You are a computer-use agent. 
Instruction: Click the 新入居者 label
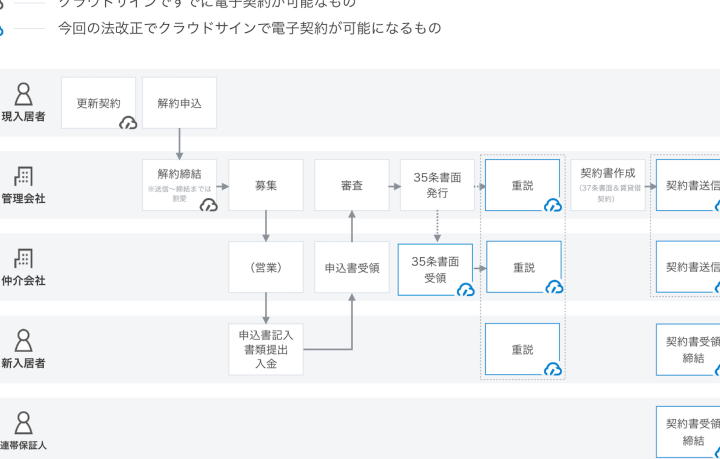[23, 363]
